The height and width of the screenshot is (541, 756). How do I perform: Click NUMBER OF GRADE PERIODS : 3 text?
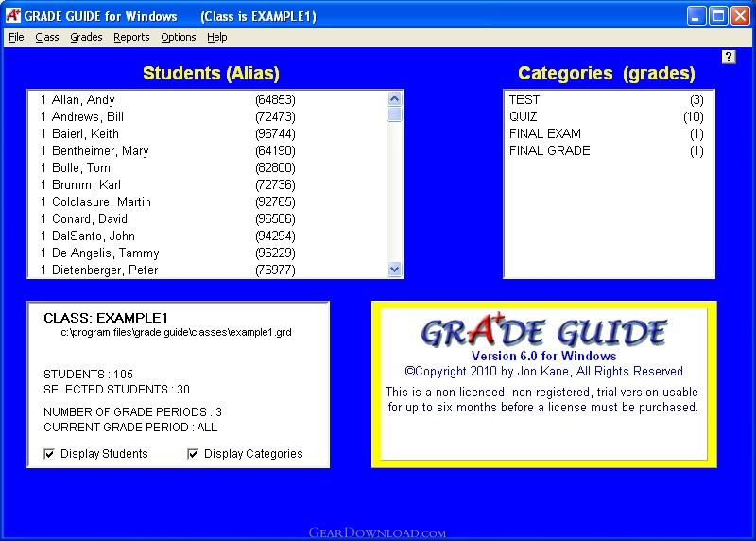(x=132, y=412)
